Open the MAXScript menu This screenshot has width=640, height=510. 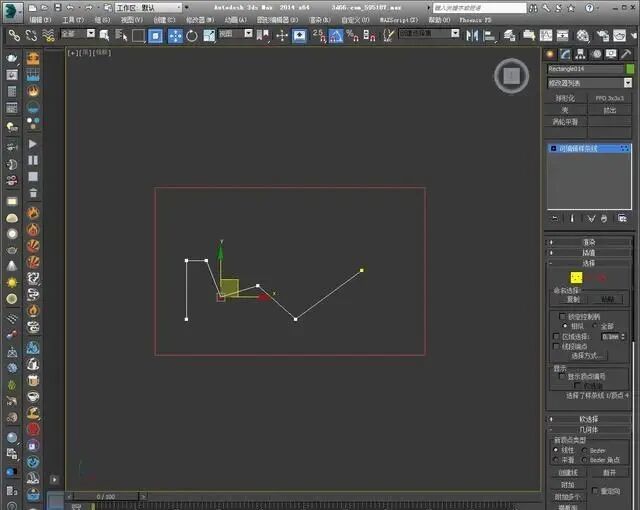pyautogui.click(x=399, y=20)
